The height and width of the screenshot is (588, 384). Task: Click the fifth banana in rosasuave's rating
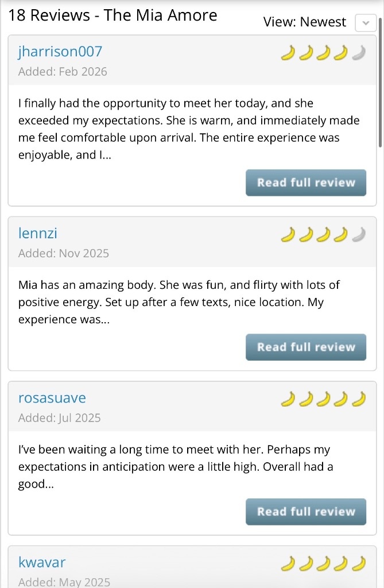point(359,399)
